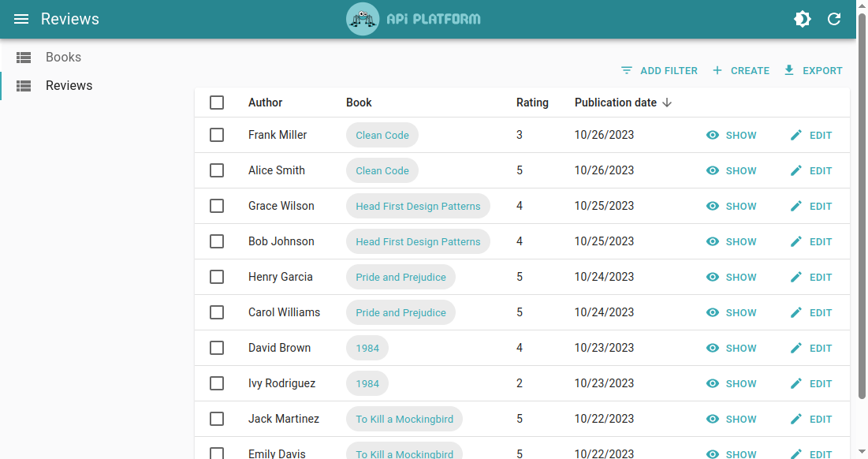Switch to the Books section

pos(63,57)
